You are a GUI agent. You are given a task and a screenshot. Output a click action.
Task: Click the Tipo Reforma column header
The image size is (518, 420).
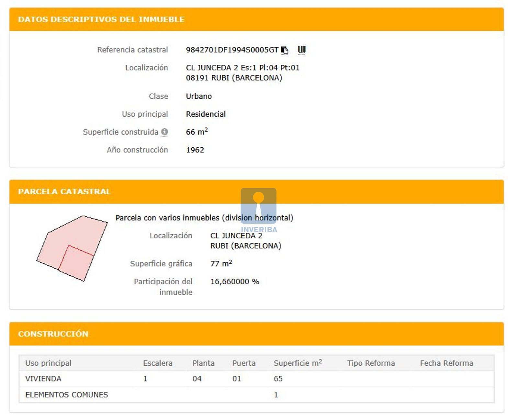(371, 363)
